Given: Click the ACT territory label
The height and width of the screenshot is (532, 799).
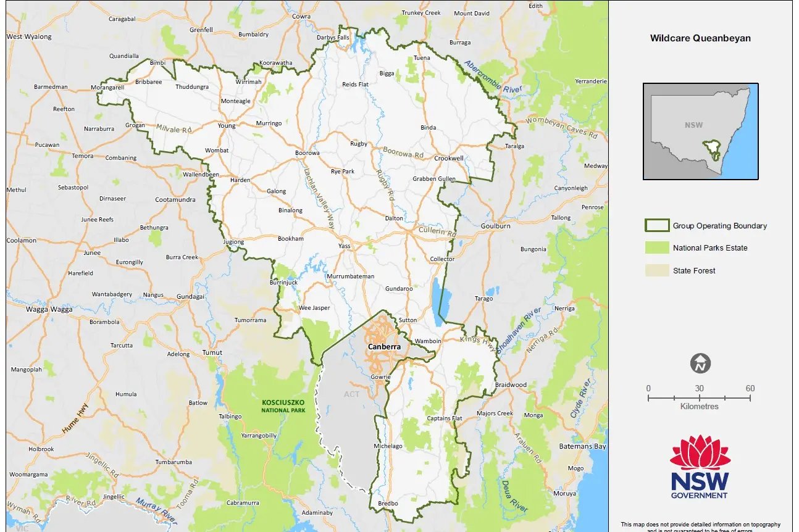Looking at the screenshot, I should pyautogui.click(x=351, y=394).
